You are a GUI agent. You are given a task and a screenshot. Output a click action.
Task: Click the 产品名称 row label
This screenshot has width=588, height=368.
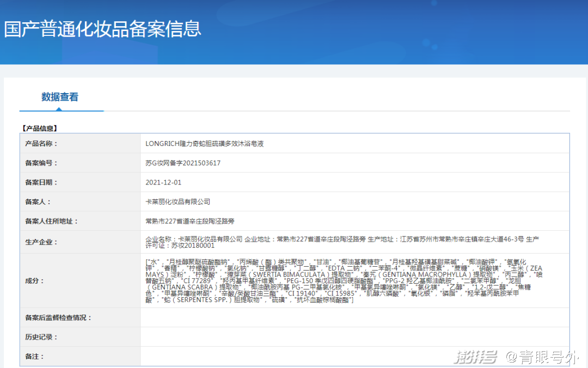click(41, 144)
